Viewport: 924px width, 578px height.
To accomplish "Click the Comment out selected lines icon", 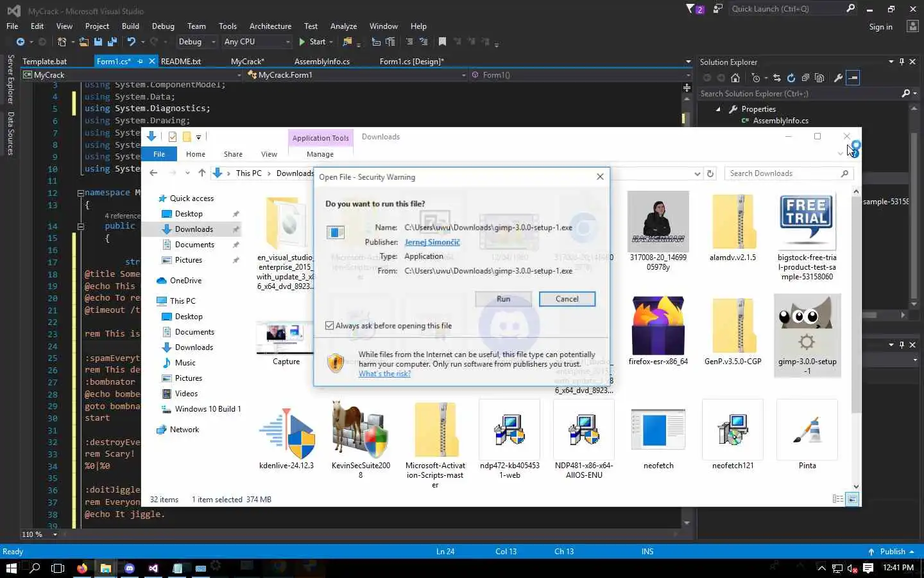I will coord(409,42).
